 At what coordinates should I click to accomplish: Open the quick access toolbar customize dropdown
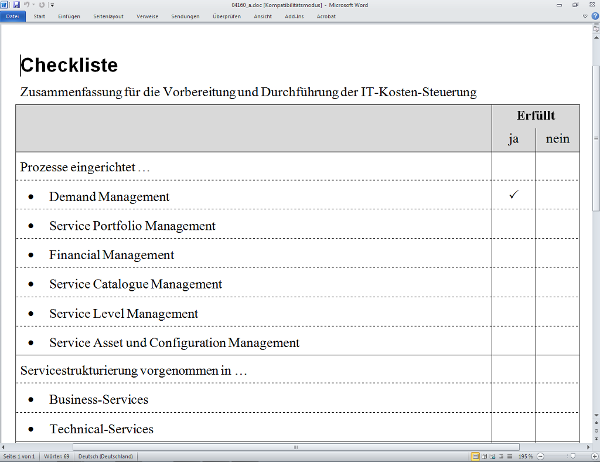pyautogui.click(x=51, y=5)
